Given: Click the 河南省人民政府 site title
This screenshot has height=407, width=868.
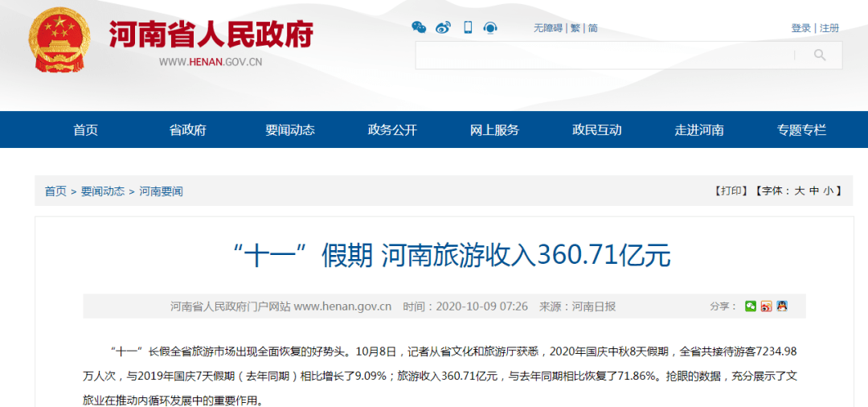Looking at the screenshot, I should tap(211, 34).
